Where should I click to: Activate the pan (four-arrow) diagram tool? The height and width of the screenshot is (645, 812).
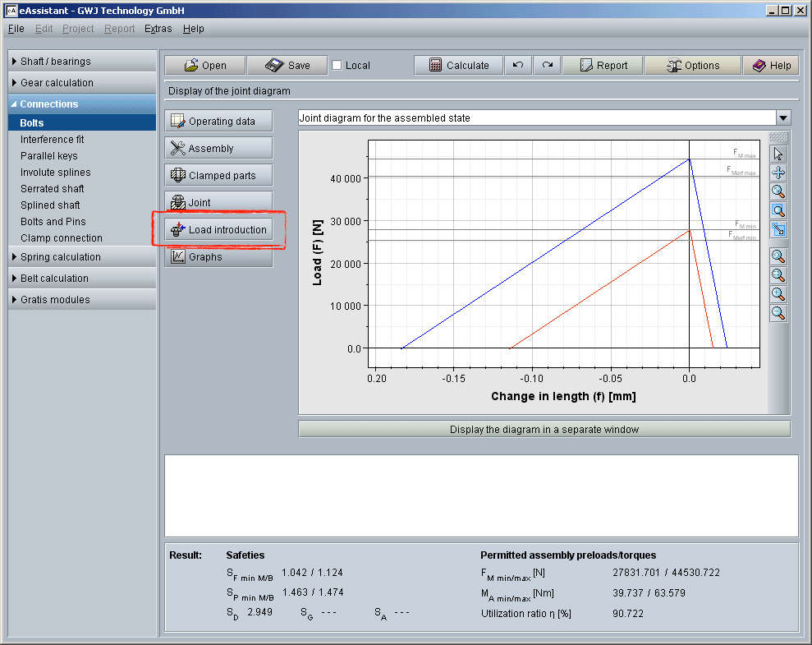tap(778, 173)
